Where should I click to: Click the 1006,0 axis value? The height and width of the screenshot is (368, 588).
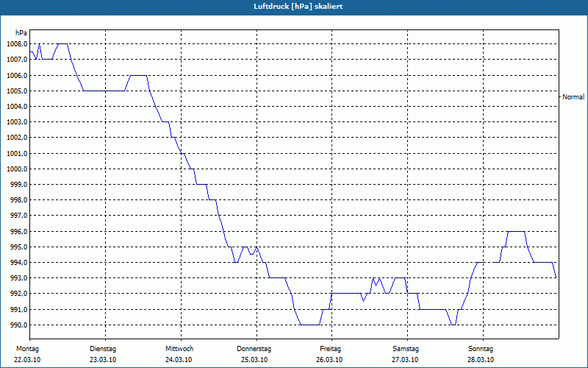point(17,75)
